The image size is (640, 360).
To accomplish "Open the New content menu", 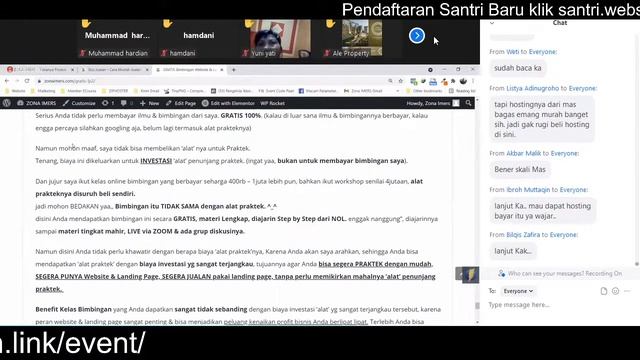I will pyautogui.click(x=149, y=103).
